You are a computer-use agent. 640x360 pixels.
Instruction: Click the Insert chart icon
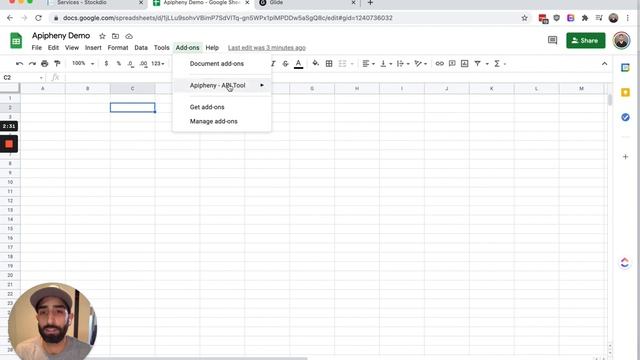click(464, 64)
